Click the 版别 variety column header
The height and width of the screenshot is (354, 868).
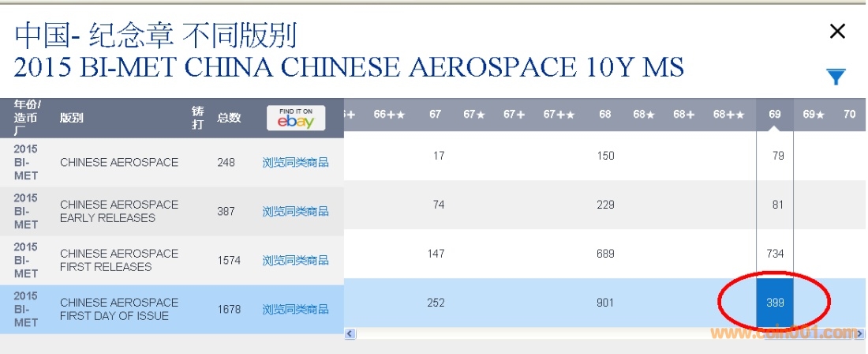(x=72, y=118)
